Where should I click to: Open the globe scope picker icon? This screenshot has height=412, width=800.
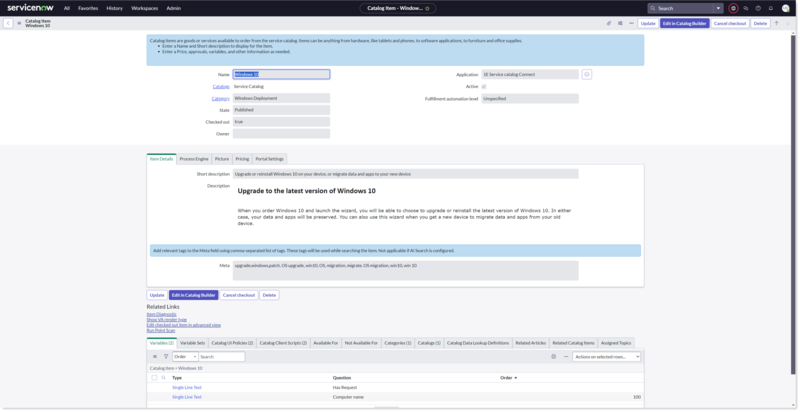point(733,8)
